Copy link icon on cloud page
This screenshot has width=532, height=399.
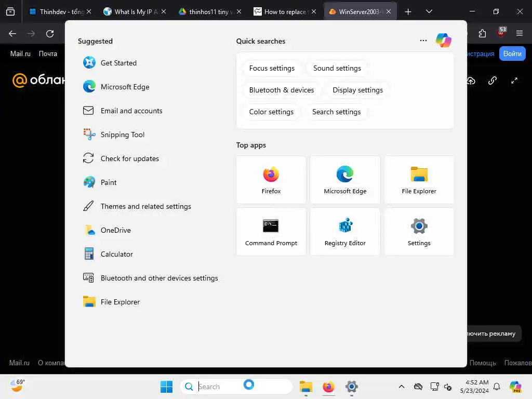(x=493, y=81)
